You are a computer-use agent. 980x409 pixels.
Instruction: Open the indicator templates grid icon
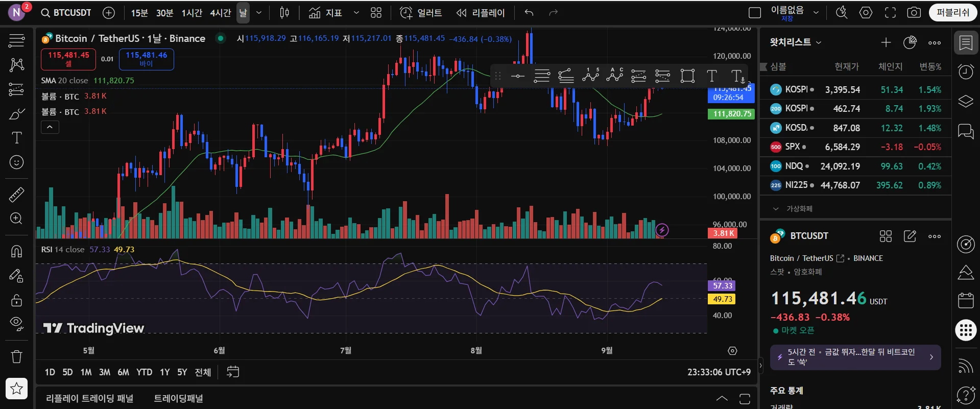(x=376, y=13)
